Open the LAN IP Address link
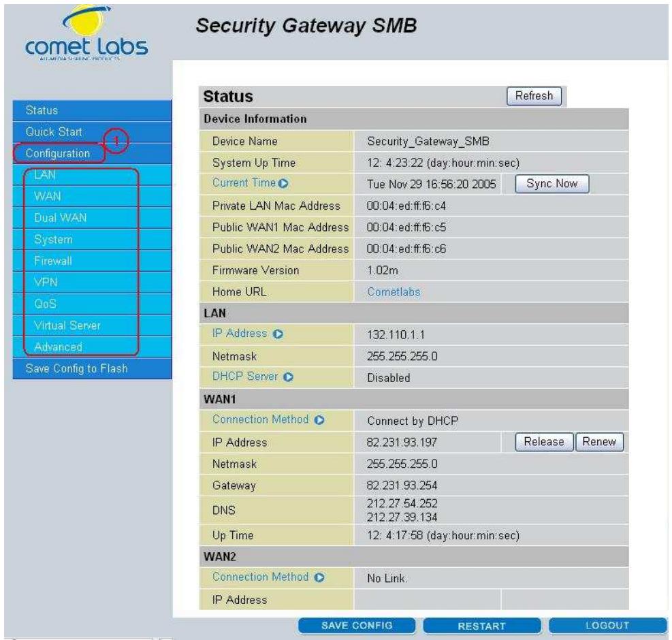 pos(240,333)
